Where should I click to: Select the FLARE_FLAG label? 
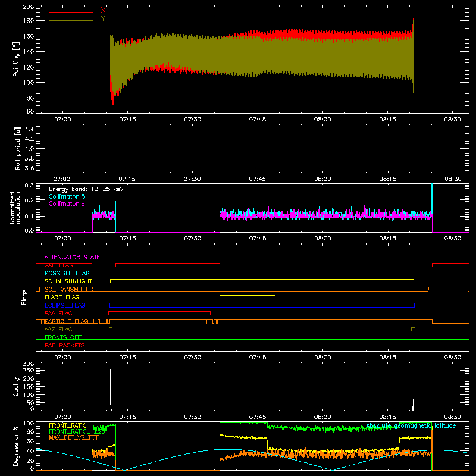coord(62,297)
